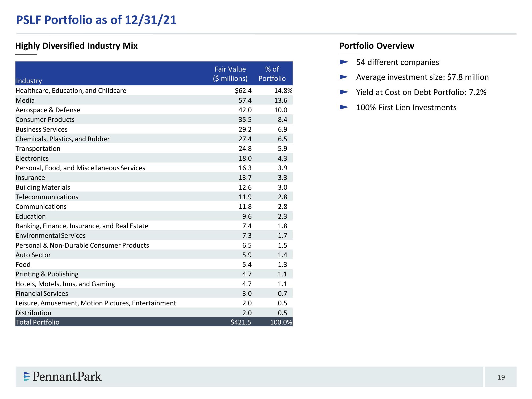This screenshot has width=532, height=399.
Task: Select the Telecommunications row label
Action: tap(47, 197)
